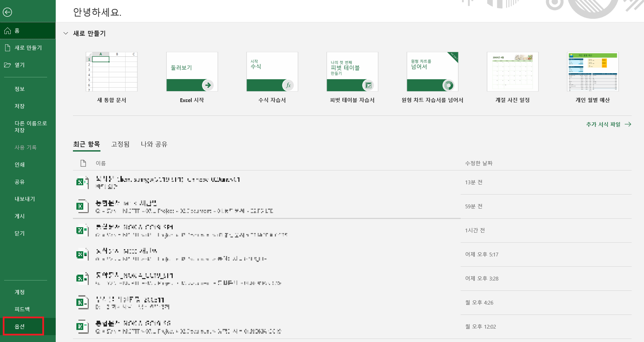Open the 원형 차트 자습서를 넘어서 template
The image size is (644, 342).
tap(432, 78)
